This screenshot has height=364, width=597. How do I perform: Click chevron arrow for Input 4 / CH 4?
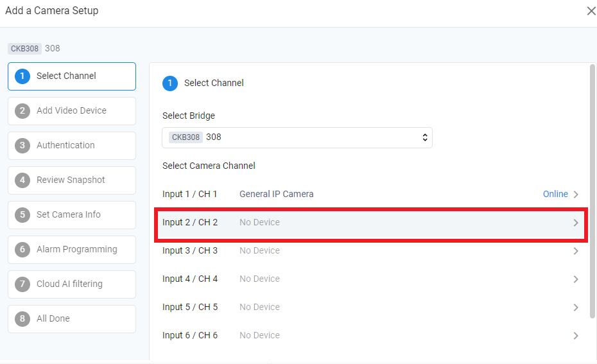(x=576, y=279)
